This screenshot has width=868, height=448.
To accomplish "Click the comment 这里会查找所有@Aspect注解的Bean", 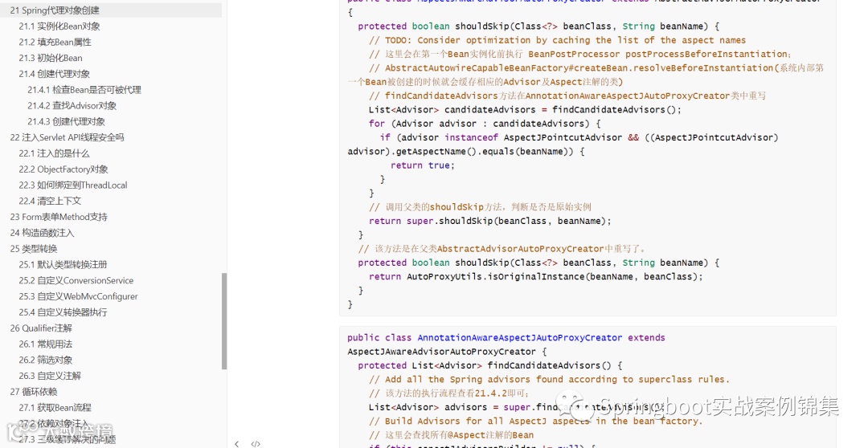I will tap(451, 434).
